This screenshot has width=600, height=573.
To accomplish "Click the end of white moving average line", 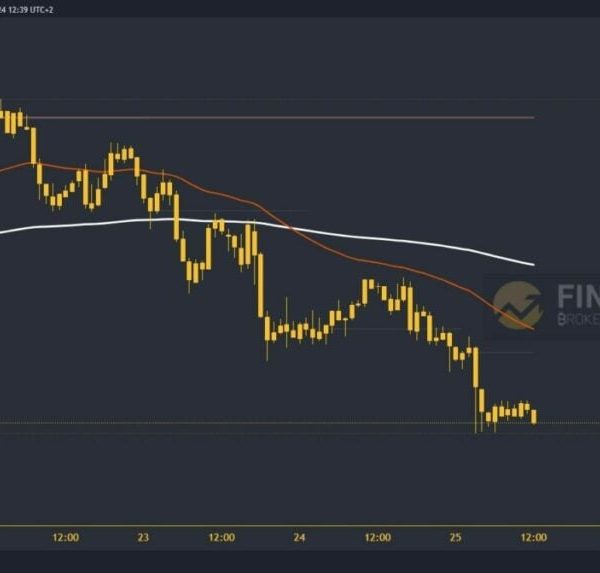I will 533,264.
